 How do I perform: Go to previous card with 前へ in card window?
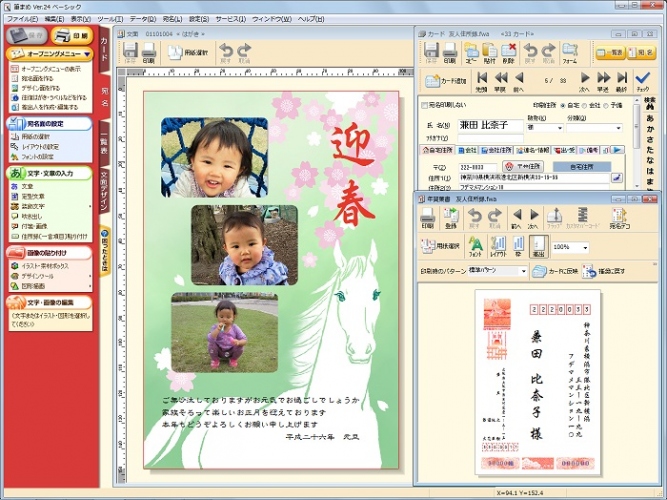[x=519, y=82]
